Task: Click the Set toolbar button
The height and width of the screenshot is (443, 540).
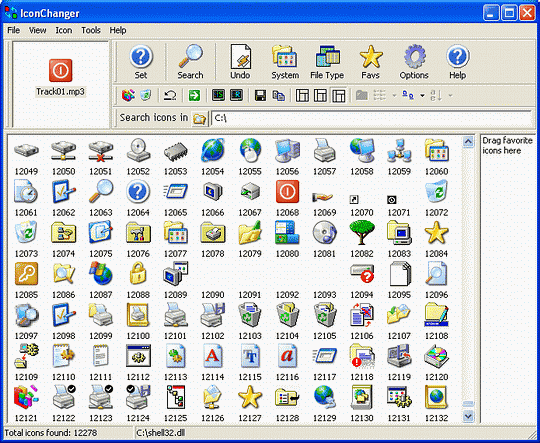Action: 141,63
